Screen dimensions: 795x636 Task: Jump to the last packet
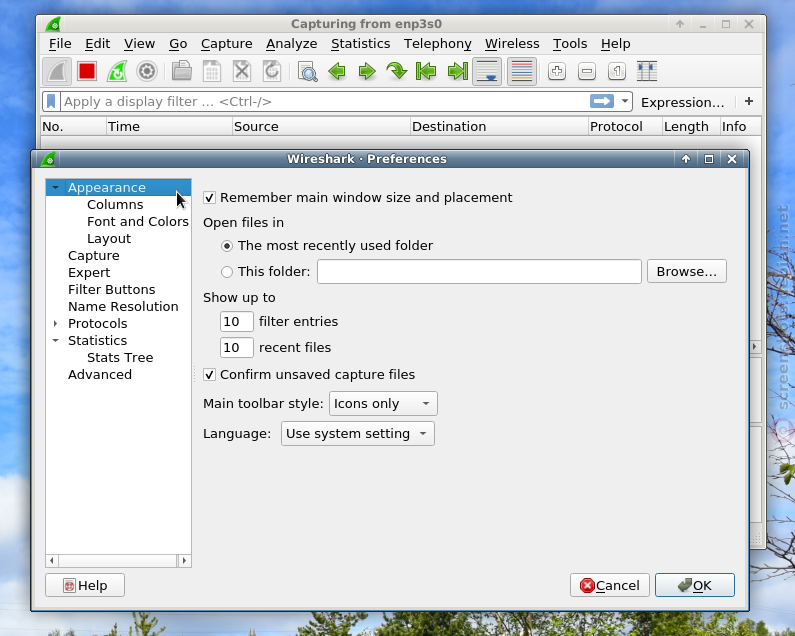pos(457,72)
